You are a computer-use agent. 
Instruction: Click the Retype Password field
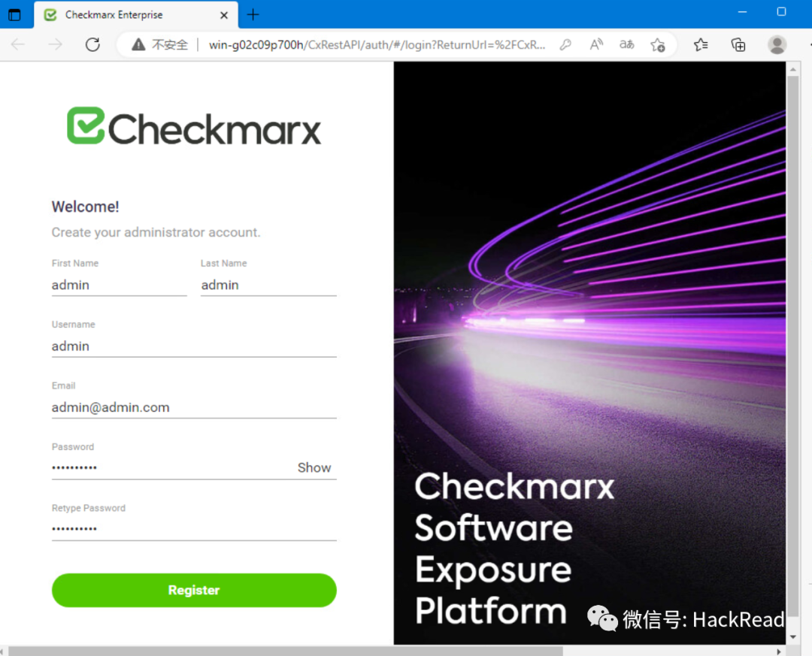tap(194, 529)
